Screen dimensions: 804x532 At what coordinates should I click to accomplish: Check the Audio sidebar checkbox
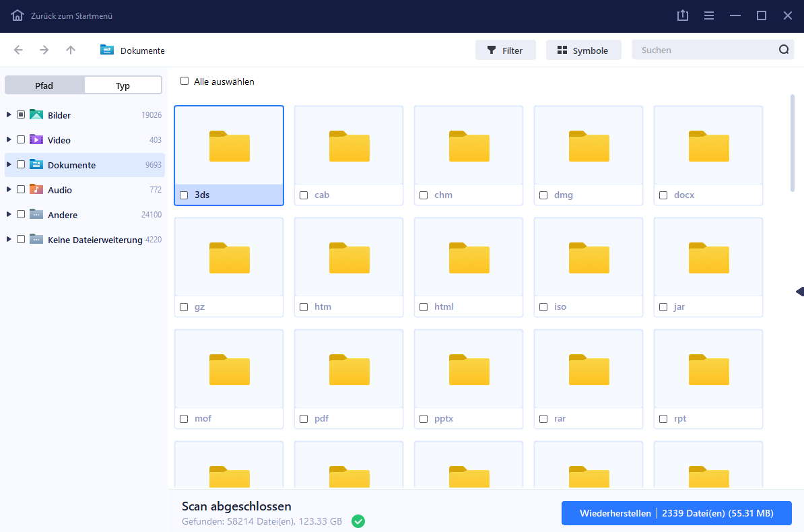21,189
